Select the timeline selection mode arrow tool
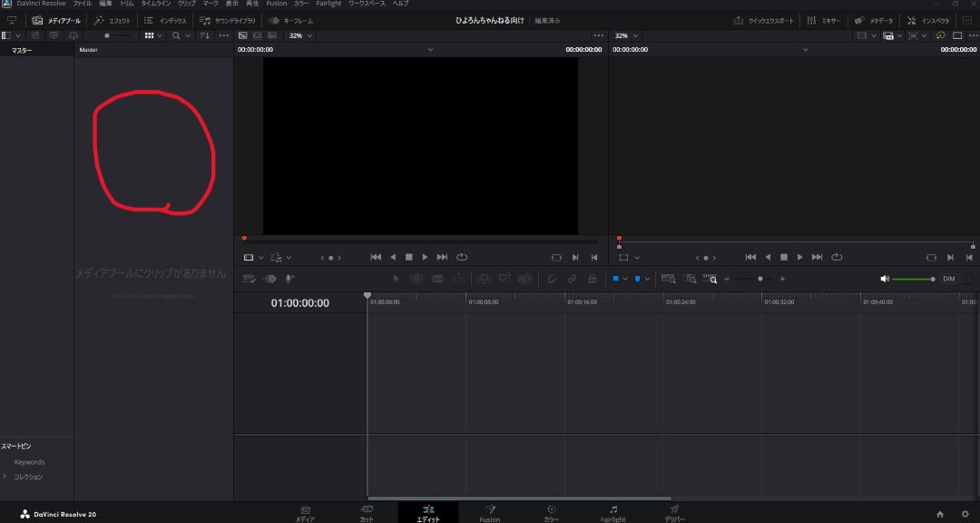This screenshot has height=523, width=980. [x=396, y=279]
